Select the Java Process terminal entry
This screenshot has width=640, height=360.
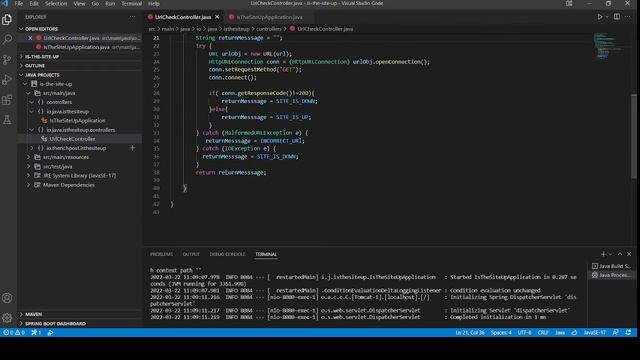point(611,275)
